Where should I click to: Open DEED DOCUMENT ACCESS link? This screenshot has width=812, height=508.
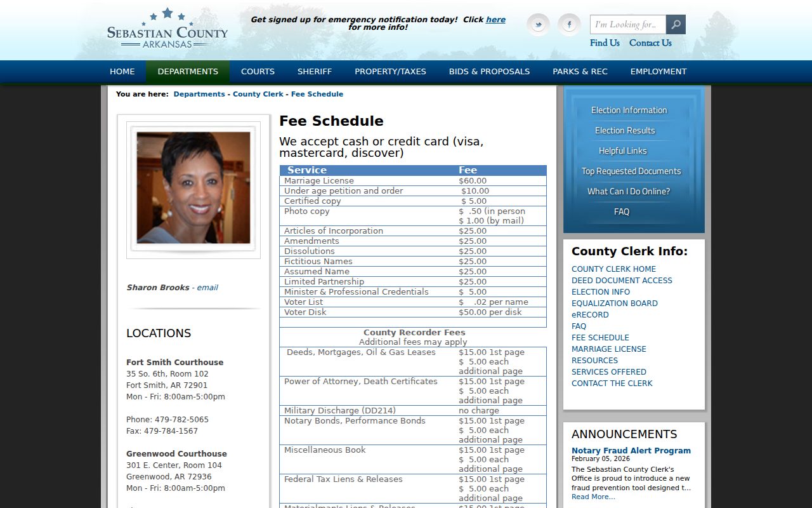[622, 281]
